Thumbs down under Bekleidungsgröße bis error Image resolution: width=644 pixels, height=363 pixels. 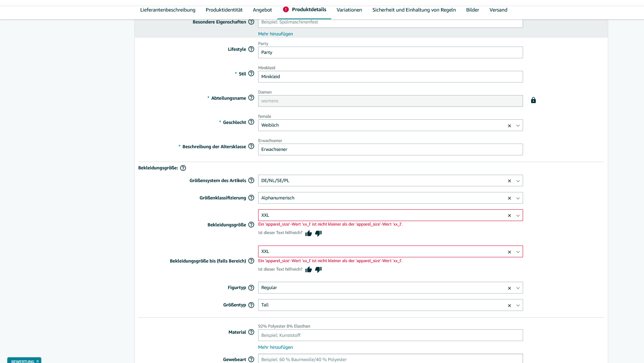318,269
